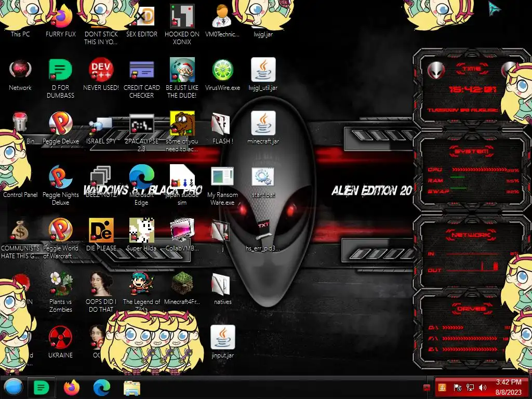
Task: Click the NETWORK widget header
Action: (471, 235)
